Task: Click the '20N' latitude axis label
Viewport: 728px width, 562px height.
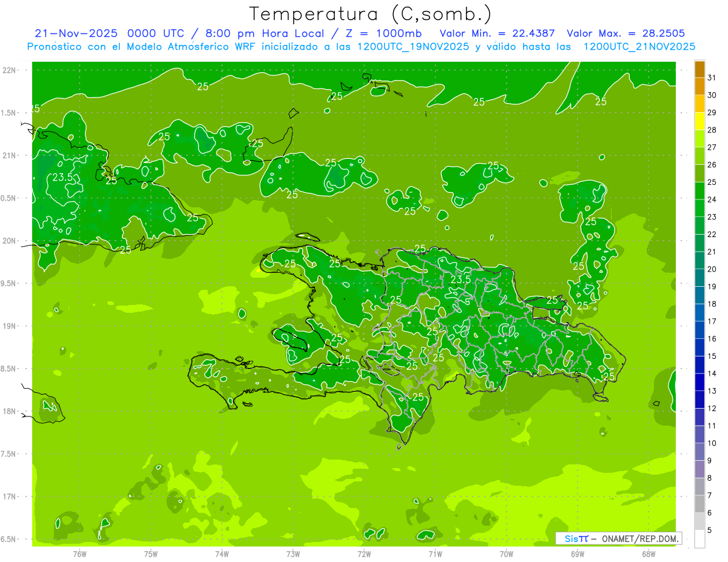Action: [x=10, y=241]
